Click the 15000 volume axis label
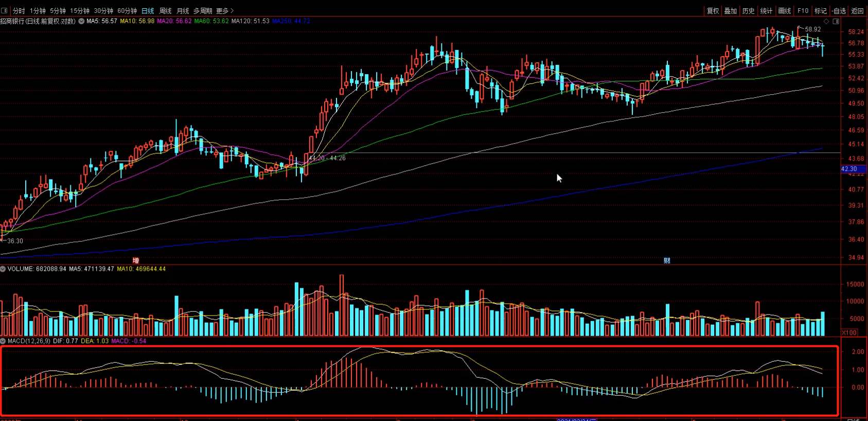Screen dimensions: 868x421 (855, 284)
